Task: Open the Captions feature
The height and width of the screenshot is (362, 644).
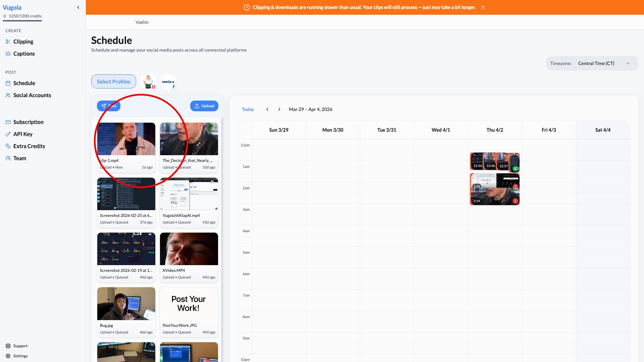Action: tap(24, 54)
